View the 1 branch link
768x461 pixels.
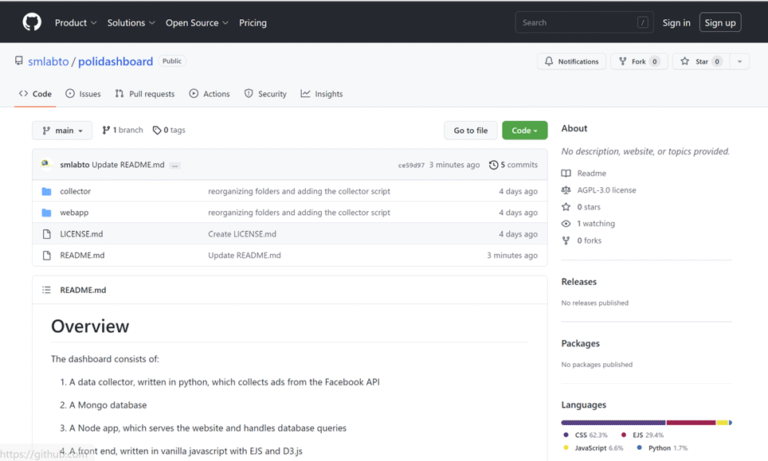coord(122,130)
